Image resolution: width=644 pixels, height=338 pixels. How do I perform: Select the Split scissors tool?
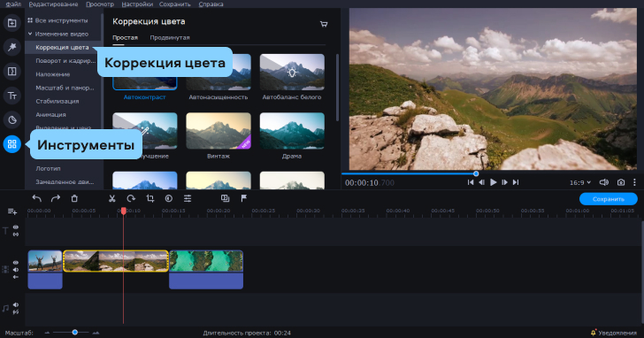click(111, 198)
